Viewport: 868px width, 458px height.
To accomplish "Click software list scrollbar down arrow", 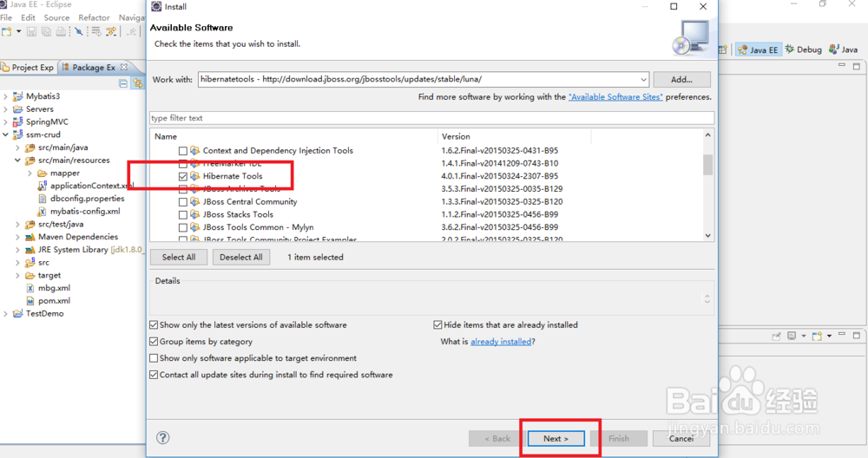I will click(708, 236).
